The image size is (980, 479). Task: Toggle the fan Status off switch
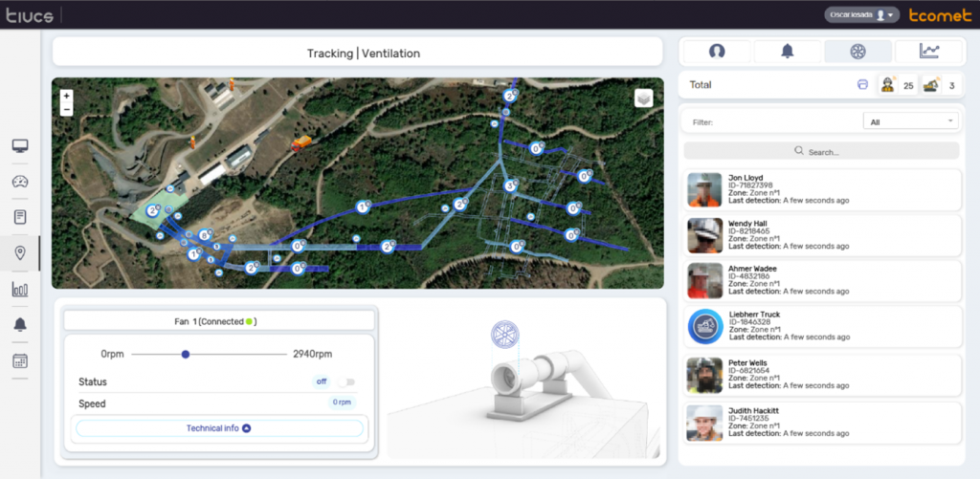pos(345,381)
